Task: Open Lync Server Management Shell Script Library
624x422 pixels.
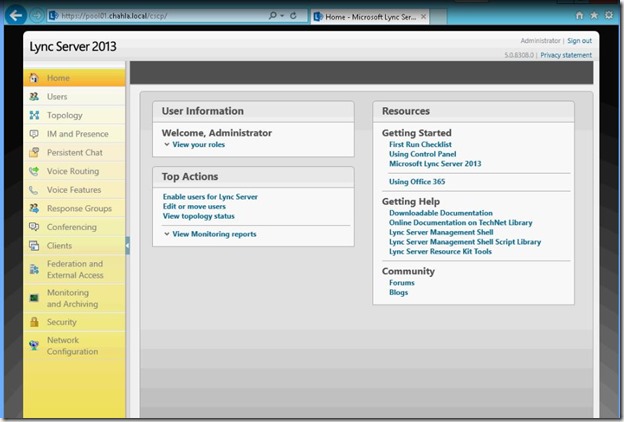Action: [x=465, y=242]
